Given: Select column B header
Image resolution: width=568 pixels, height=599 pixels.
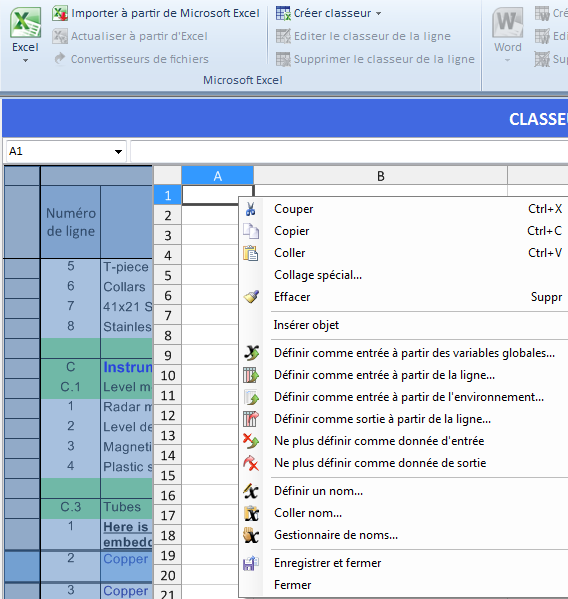Looking at the screenshot, I should 380,176.
